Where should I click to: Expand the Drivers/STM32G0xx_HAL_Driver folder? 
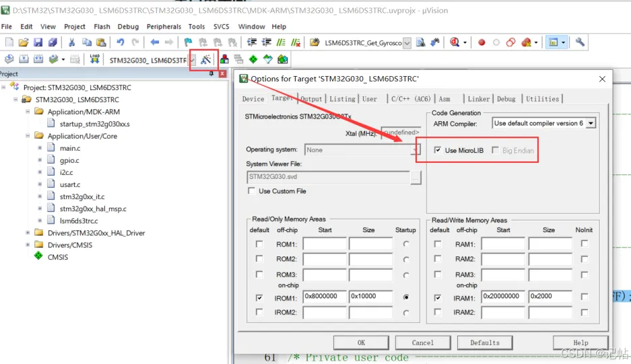[x=28, y=233]
